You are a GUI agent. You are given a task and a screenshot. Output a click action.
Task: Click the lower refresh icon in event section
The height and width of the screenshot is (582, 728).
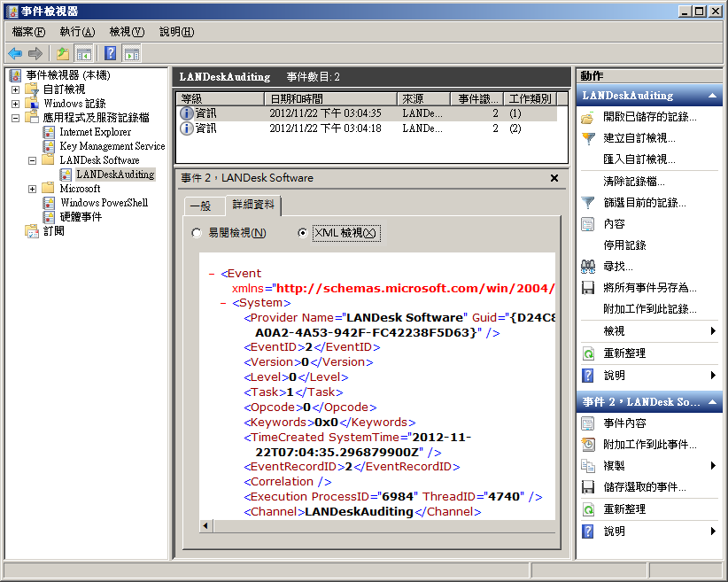pos(588,509)
